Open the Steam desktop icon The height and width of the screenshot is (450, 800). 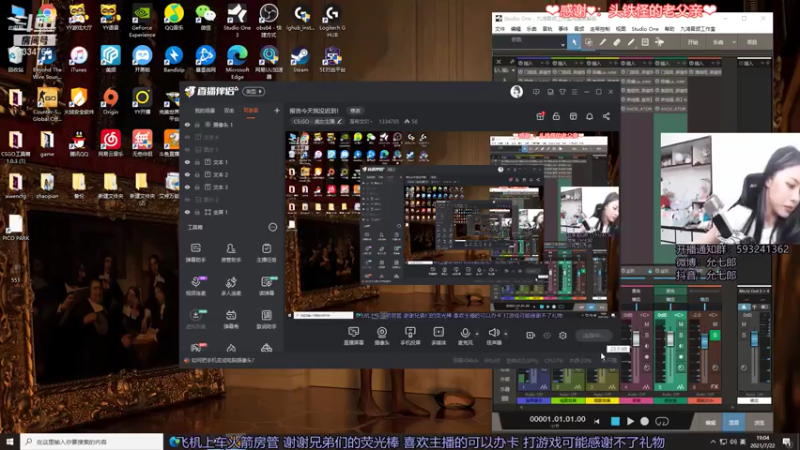coord(300,59)
